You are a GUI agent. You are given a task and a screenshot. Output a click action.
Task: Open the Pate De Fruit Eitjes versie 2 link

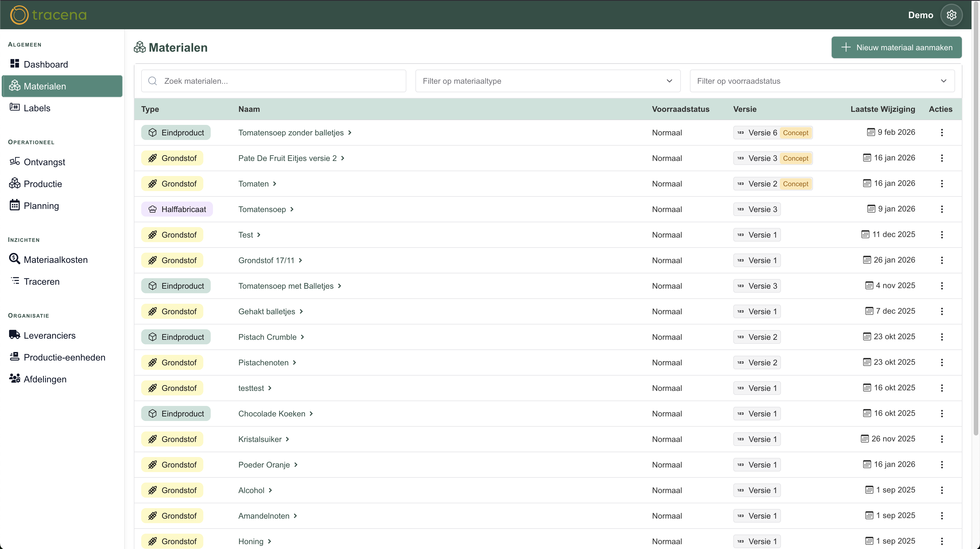[x=287, y=158]
